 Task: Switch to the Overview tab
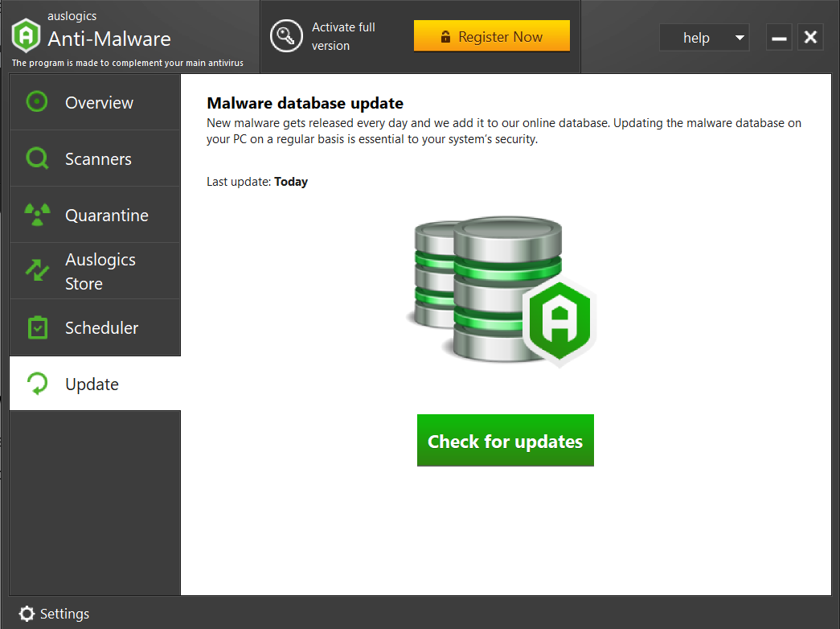point(99,102)
